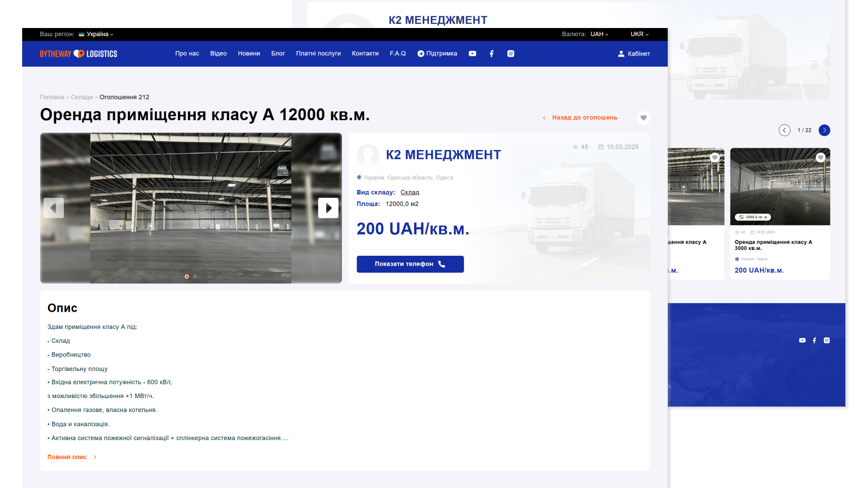Click the Склад warehouse type link
Viewport: 868px width, 488px height.
[x=410, y=192]
